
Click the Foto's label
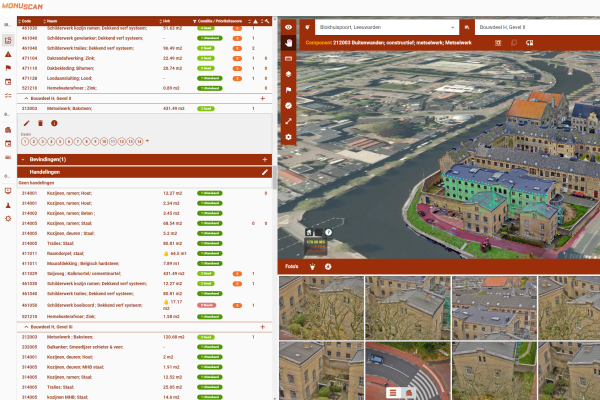[292, 266]
